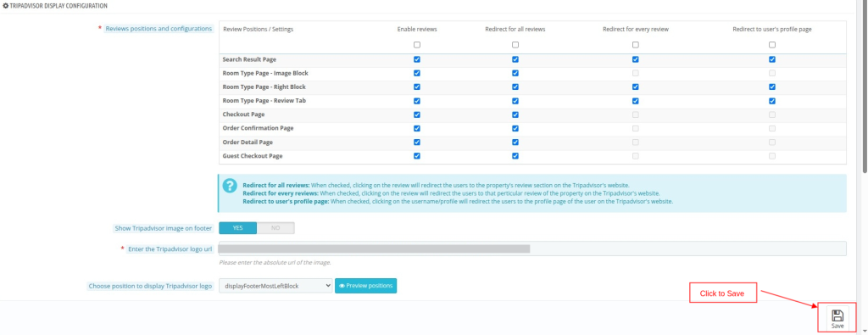Viewport: 868px width, 335px height.
Task: Click the Order Detail Page row label
Action: point(248,142)
